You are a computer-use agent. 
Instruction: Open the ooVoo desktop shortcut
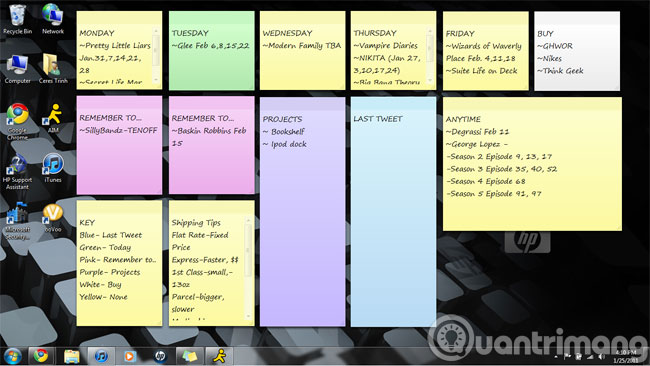(53, 218)
